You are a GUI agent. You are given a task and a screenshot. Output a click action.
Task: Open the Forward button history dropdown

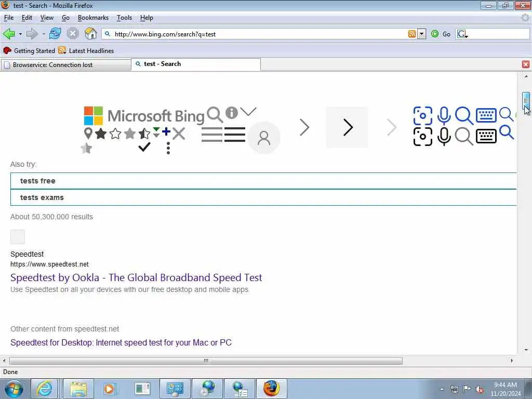[x=44, y=34]
